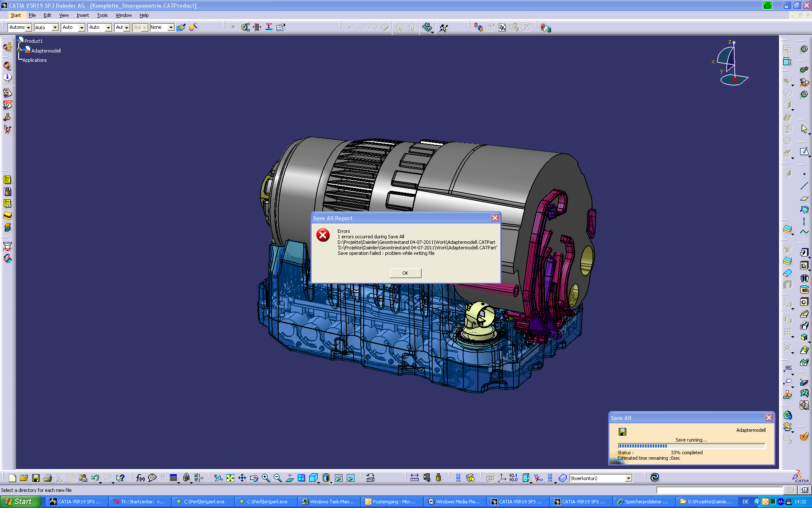Open the File menu
Viewport: 812px width, 508px height.
32,15
